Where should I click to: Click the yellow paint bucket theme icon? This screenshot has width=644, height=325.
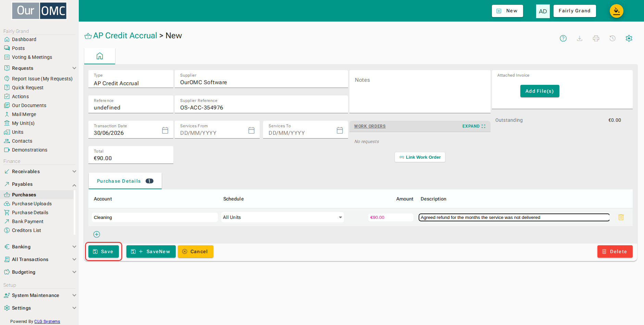[617, 11]
